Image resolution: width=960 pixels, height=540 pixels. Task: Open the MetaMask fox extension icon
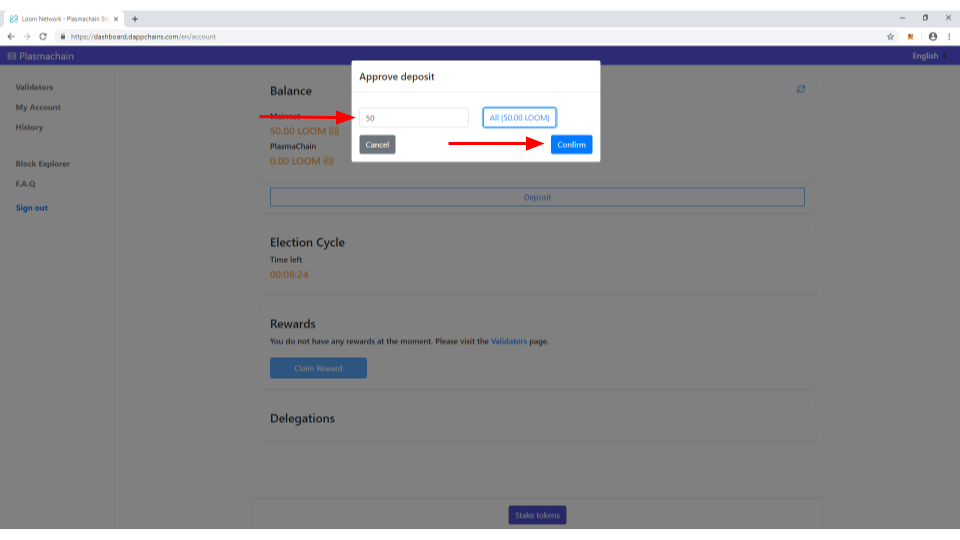click(x=910, y=37)
